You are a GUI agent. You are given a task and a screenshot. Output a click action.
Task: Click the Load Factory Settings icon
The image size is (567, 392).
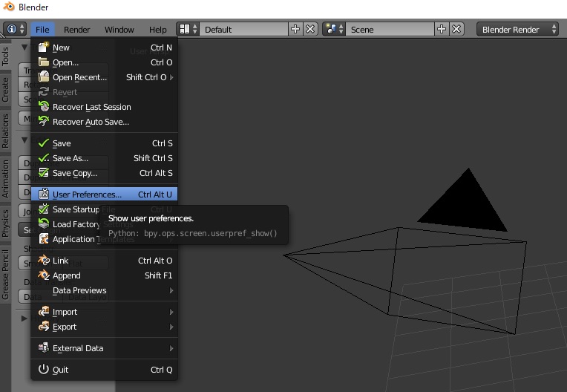point(43,224)
